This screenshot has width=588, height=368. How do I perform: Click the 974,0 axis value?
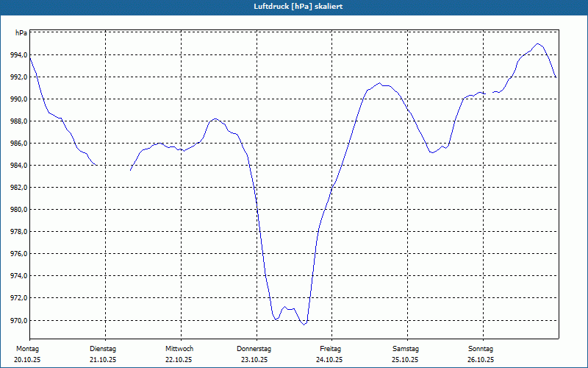pyautogui.click(x=19, y=276)
